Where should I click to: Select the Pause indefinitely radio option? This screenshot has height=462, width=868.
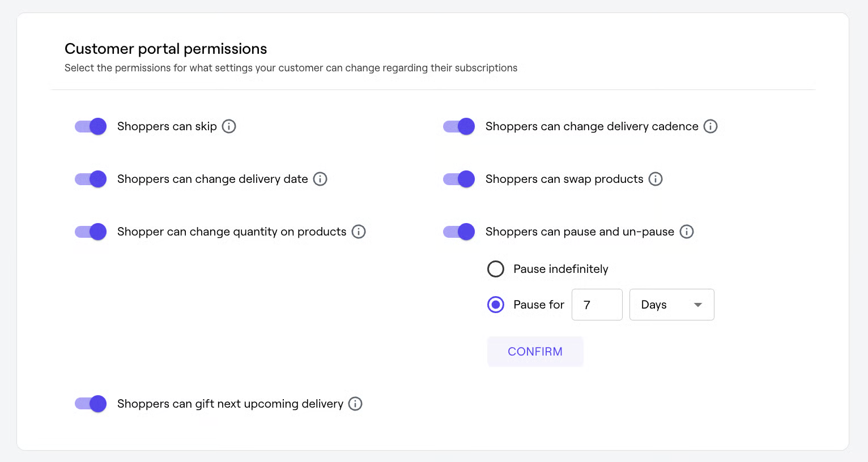click(496, 269)
